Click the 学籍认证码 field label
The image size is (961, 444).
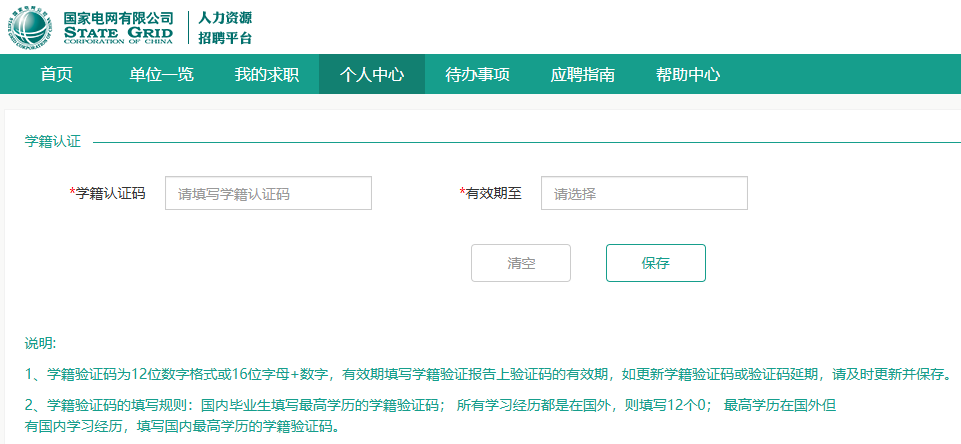tap(109, 193)
